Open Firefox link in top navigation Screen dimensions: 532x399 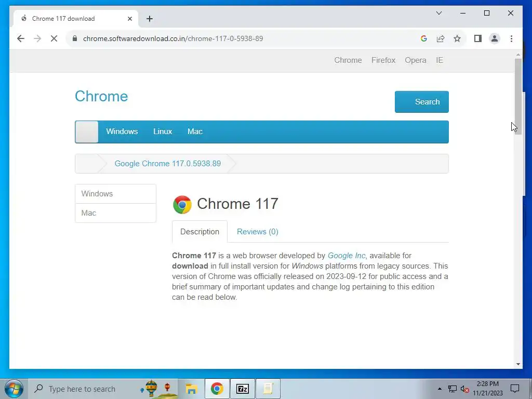pyautogui.click(x=383, y=60)
